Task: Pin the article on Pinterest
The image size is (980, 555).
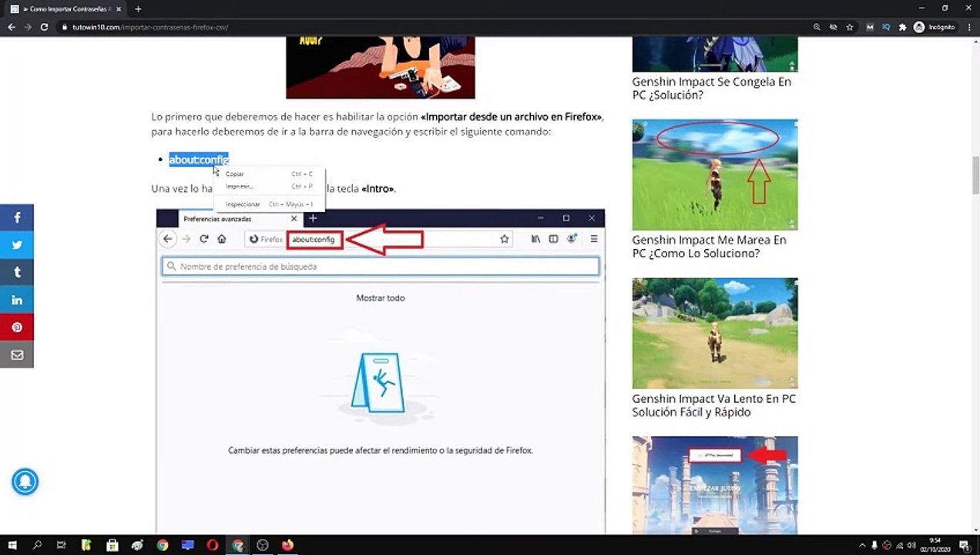Action: [17, 328]
